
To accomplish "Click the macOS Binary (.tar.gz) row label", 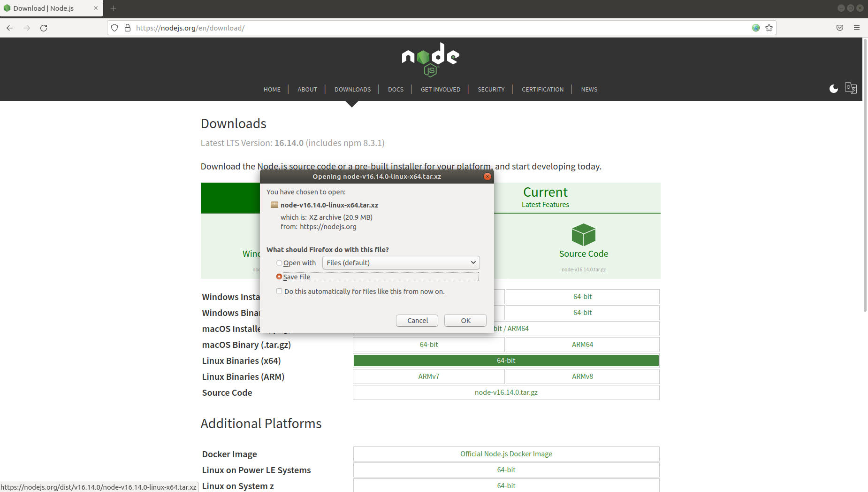I will pyautogui.click(x=246, y=345).
